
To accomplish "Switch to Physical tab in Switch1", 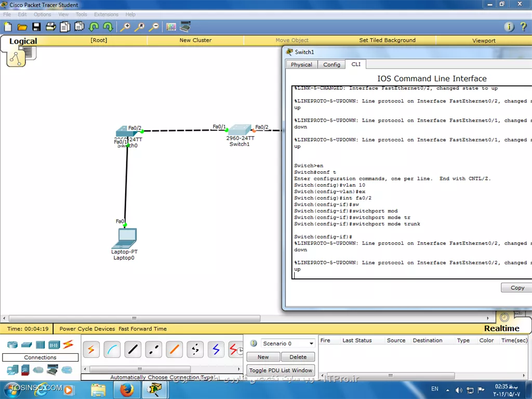I will coord(301,64).
